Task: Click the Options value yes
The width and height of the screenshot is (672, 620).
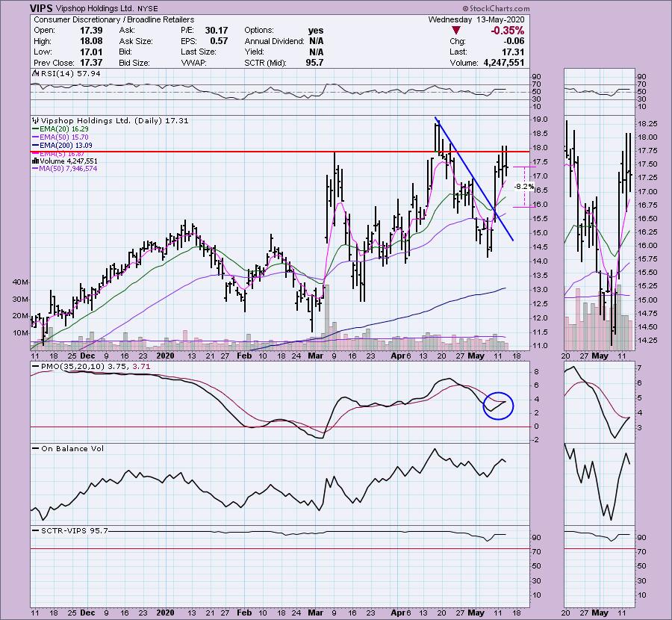Action: tap(316, 31)
